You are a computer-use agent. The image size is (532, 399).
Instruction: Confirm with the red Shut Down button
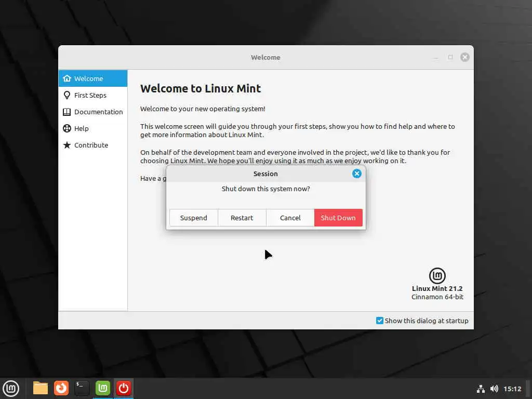338,218
